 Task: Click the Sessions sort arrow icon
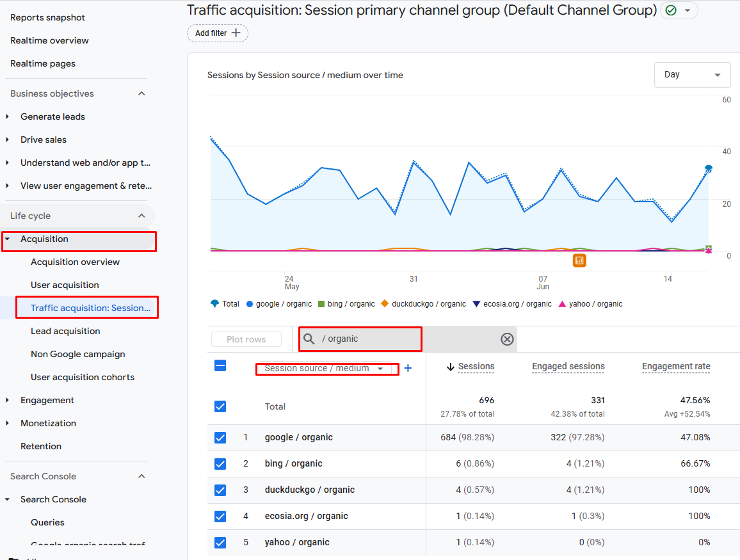coord(450,367)
